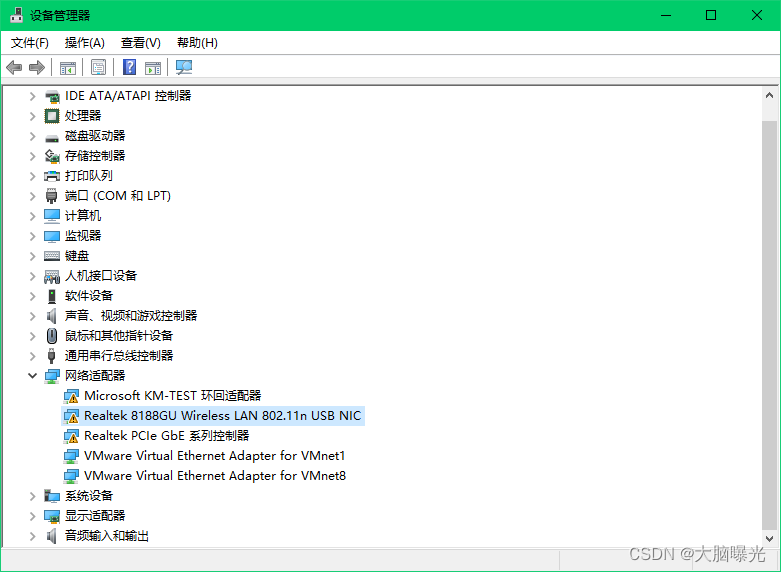Click the monitor icon beside 监视器
781x572 pixels.
(52, 236)
